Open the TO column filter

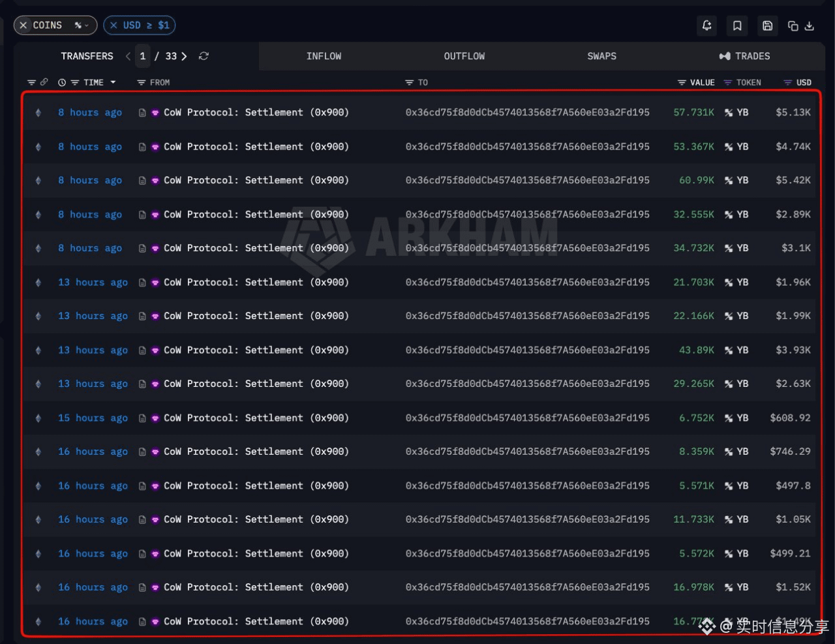point(410,82)
